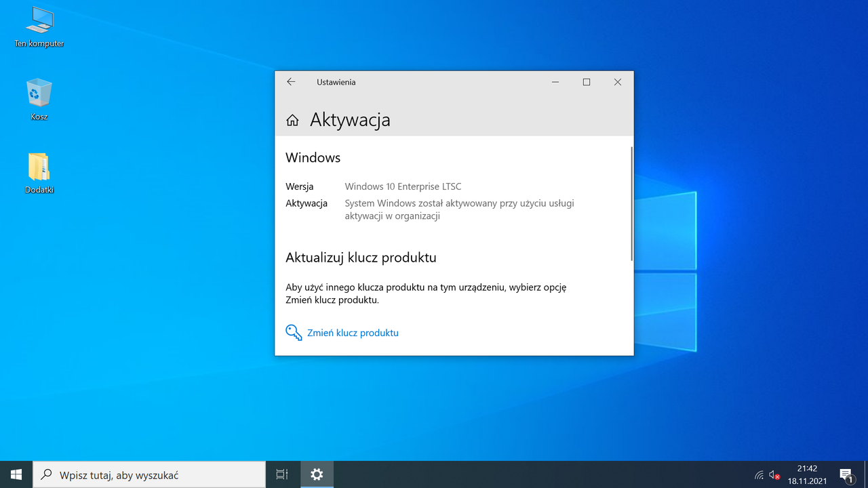Screen dimensions: 868x488
Task: Click the Aktualizuj klucz produktu heading
Action: (x=361, y=258)
